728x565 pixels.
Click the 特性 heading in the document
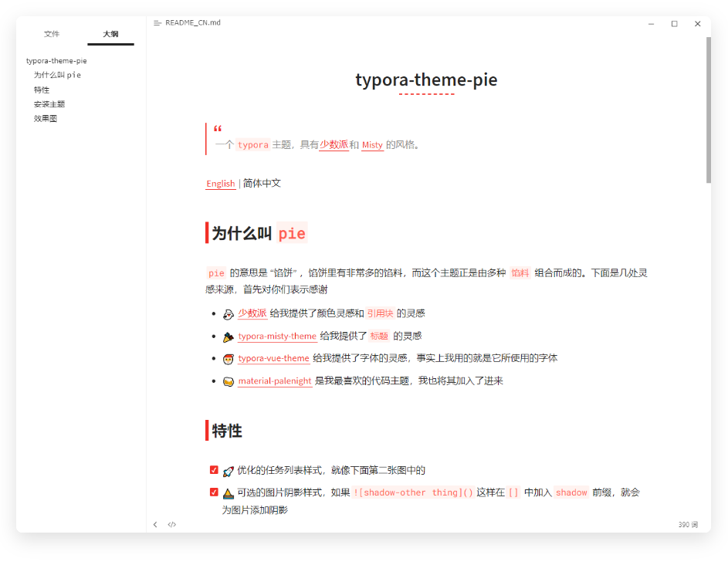pyautogui.click(x=227, y=431)
